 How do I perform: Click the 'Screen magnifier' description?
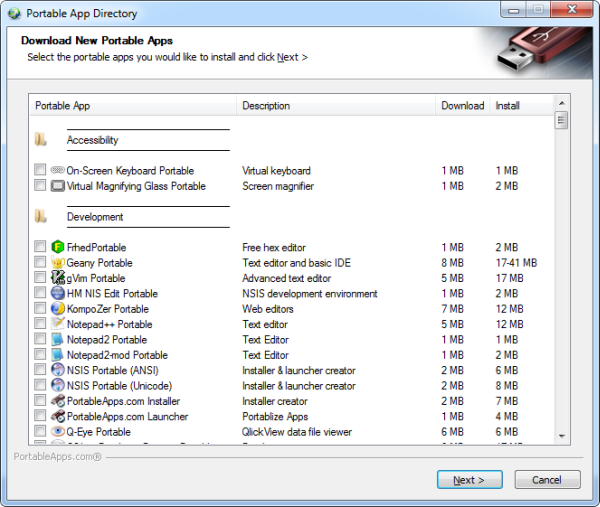tap(278, 186)
